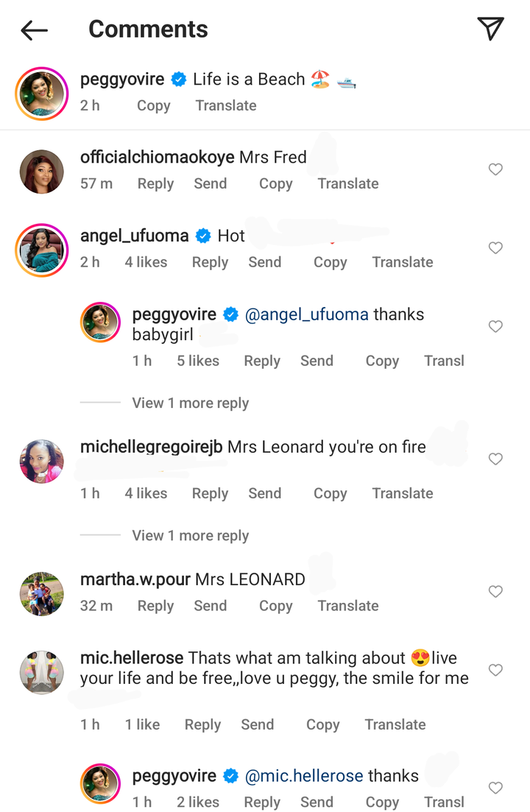Image resolution: width=530 pixels, height=812 pixels.
Task: Open the share paper plane icon
Action: [x=490, y=29]
